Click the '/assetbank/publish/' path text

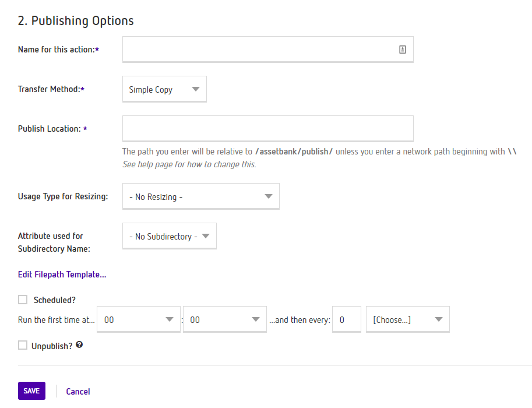(294, 152)
